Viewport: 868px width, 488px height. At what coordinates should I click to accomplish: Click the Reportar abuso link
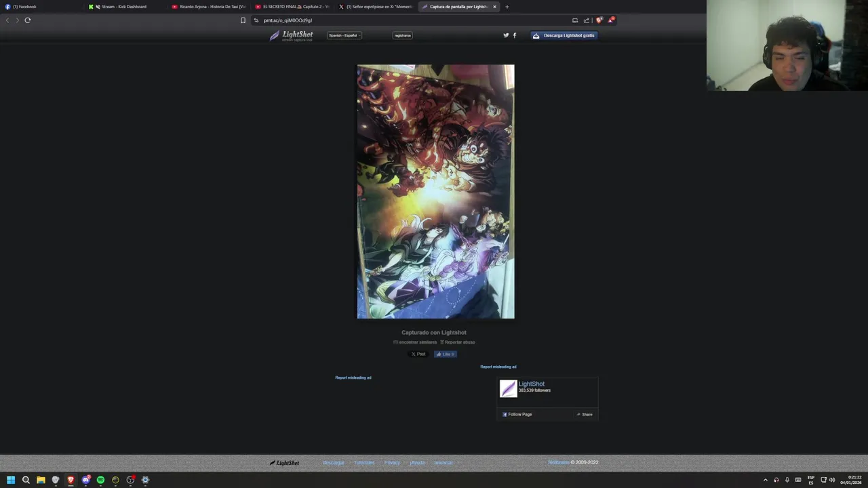(458, 342)
